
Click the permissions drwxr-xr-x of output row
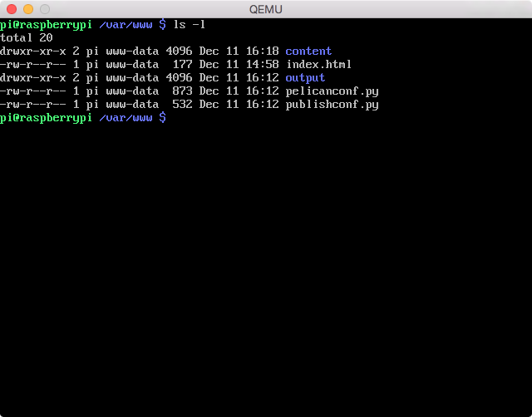(x=33, y=78)
